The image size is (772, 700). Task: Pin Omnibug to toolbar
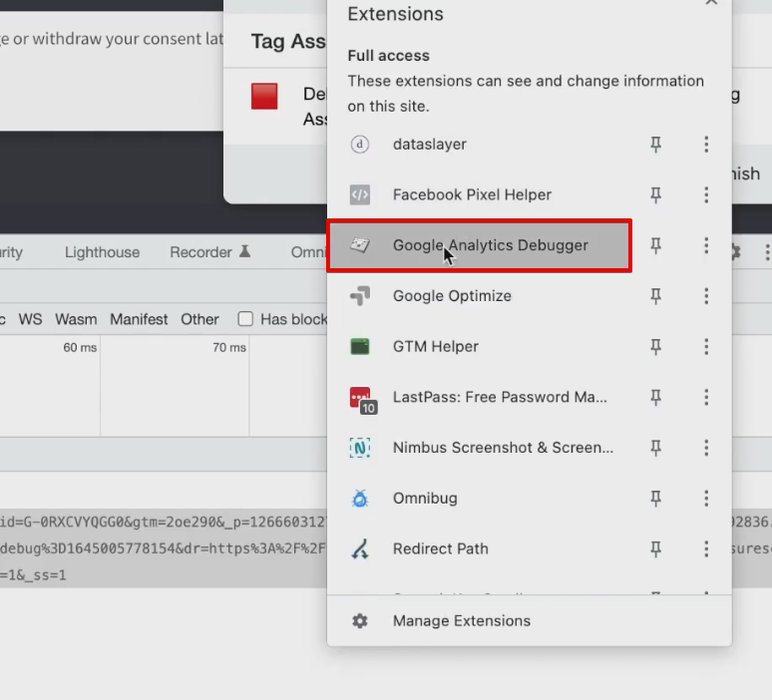(656, 499)
